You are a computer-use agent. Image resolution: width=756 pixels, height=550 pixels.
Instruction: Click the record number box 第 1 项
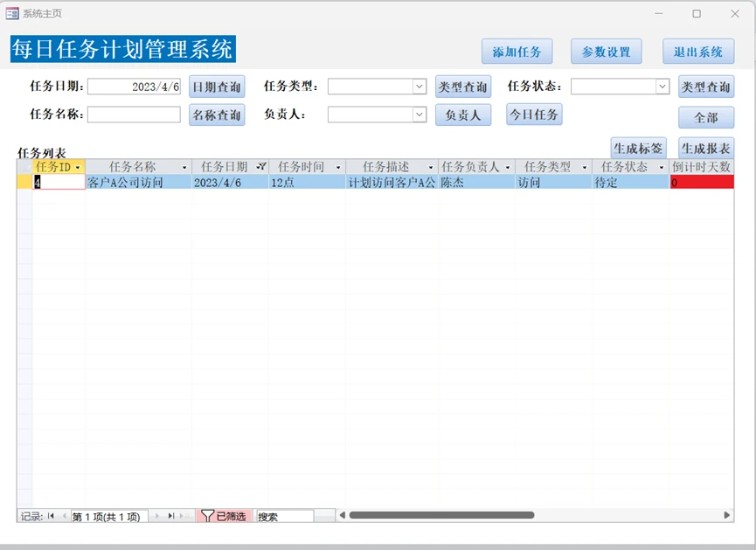[x=109, y=516]
